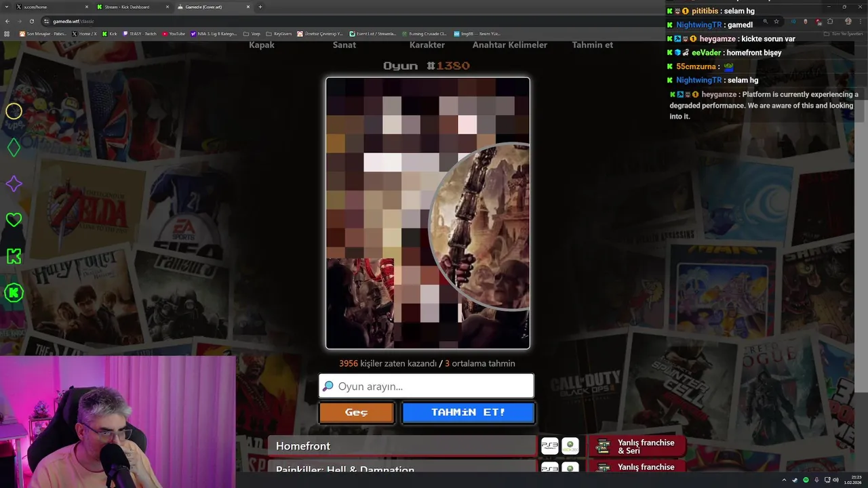
Task: Switch to the Stream - Kick Dashboard tab
Action: [132, 7]
